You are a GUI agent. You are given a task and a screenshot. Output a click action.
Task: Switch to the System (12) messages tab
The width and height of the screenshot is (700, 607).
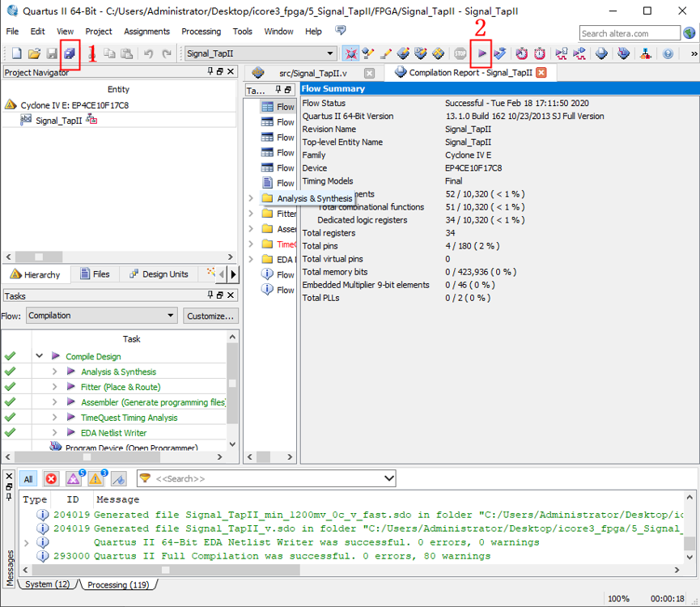47,584
